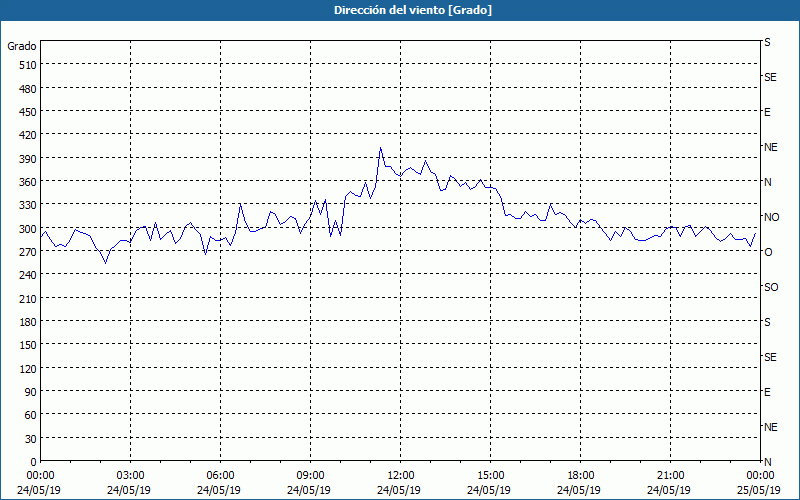Click the 'O' compass label on right axis
800x500 pixels.
coord(767,252)
